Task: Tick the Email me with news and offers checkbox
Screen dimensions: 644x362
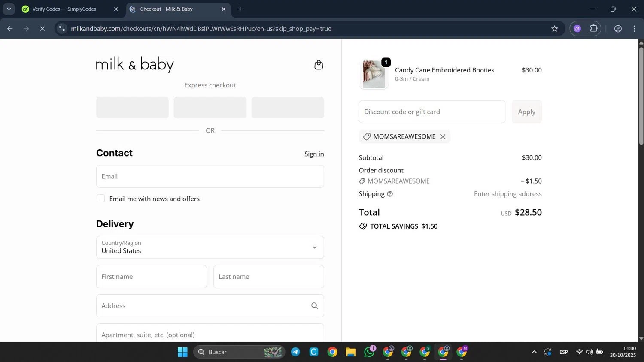Action: coord(100,199)
